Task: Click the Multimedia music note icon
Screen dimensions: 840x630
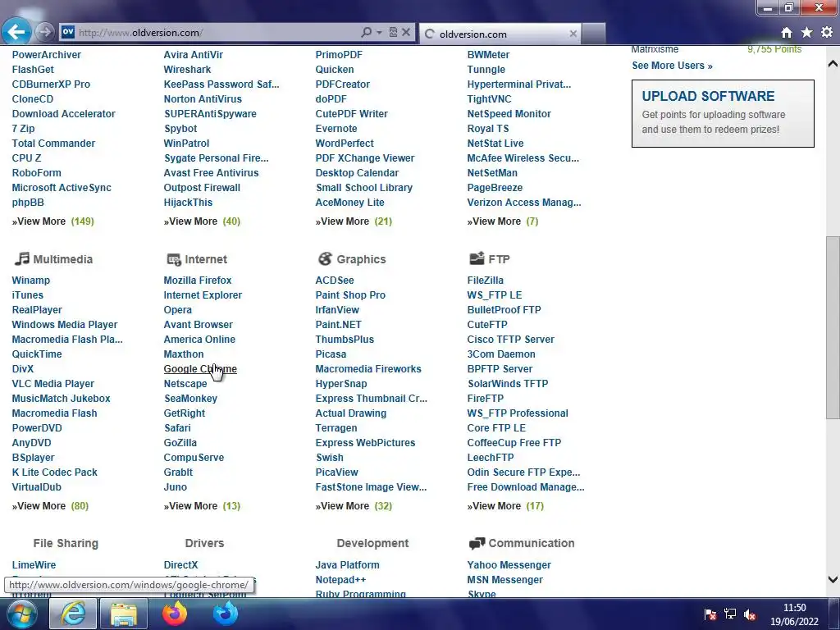Action: (21, 258)
